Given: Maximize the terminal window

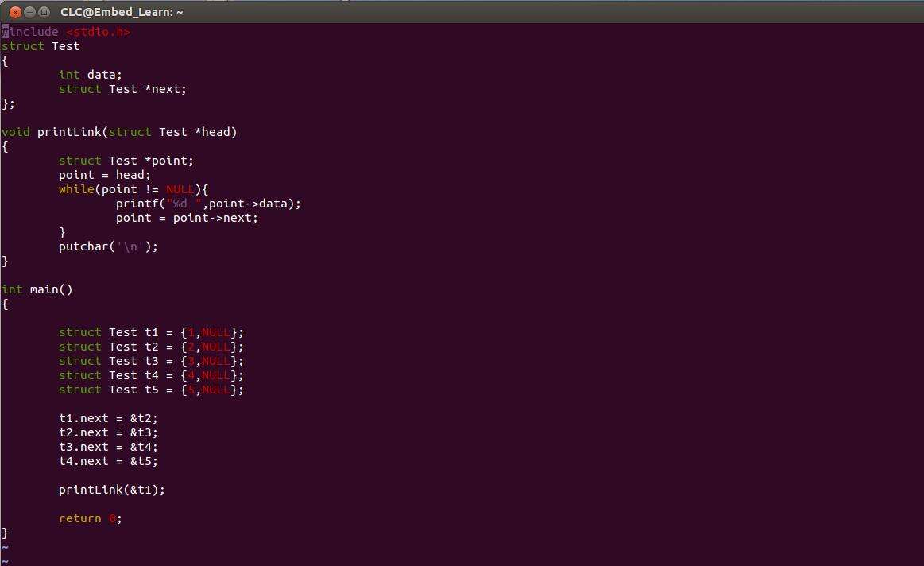Looking at the screenshot, I should pos(44,12).
